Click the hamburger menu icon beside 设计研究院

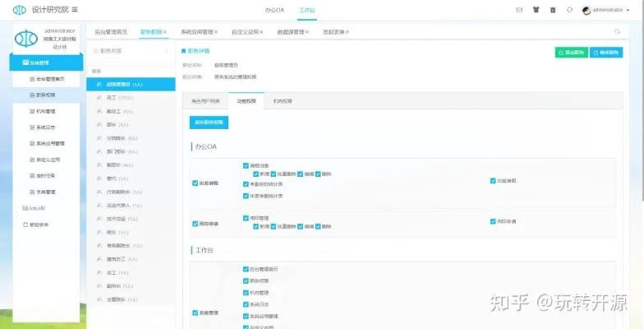[76, 10]
